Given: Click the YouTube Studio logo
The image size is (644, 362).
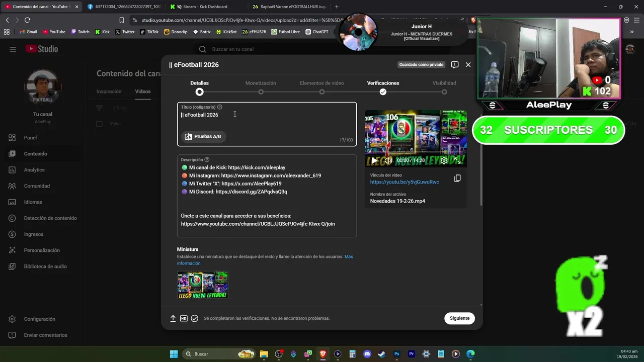Looking at the screenshot, I should [x=42, y=49].
